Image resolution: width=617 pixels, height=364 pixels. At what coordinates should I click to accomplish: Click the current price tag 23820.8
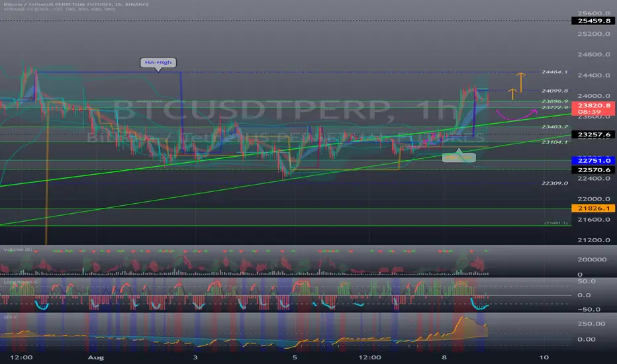[593, 109]
